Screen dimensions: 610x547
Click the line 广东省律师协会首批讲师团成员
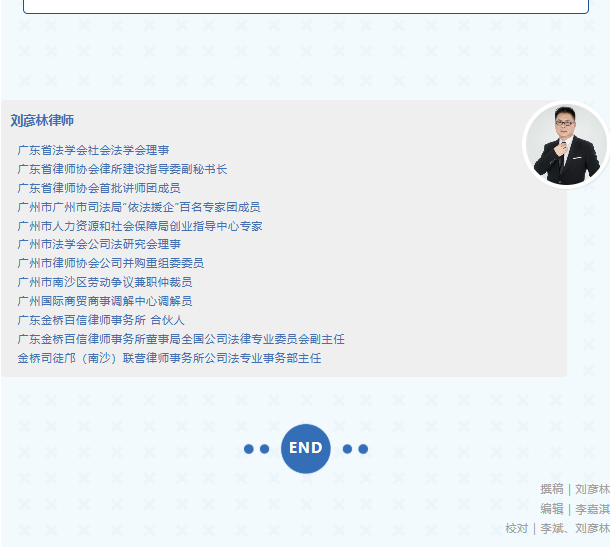(x=99, y=188)
